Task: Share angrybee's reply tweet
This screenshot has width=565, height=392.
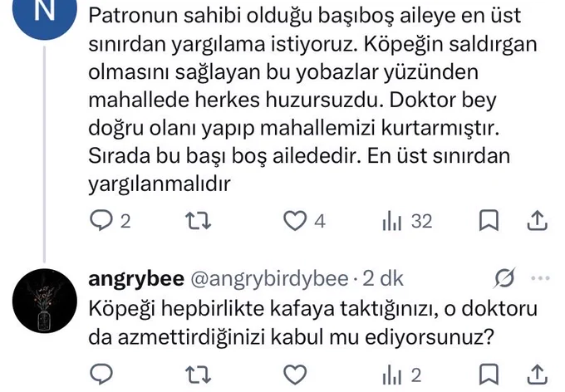Action: [x=538, y=374]
